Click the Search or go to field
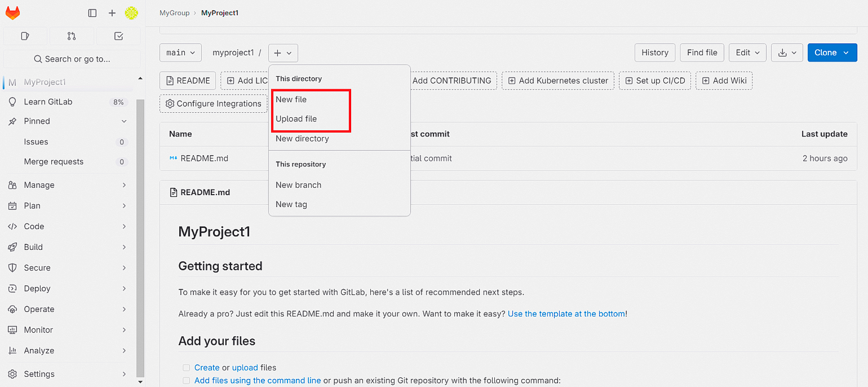The height and width of the screenshot is (387, 868). tap(72, 59)
